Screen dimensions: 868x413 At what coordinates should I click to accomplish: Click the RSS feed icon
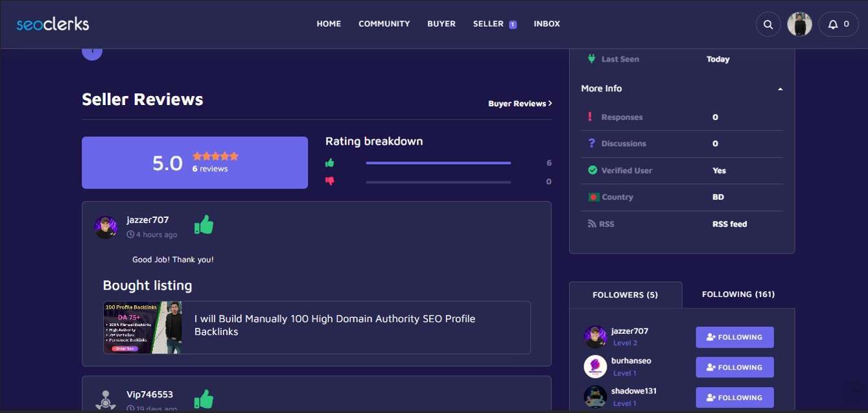(591, 224)
